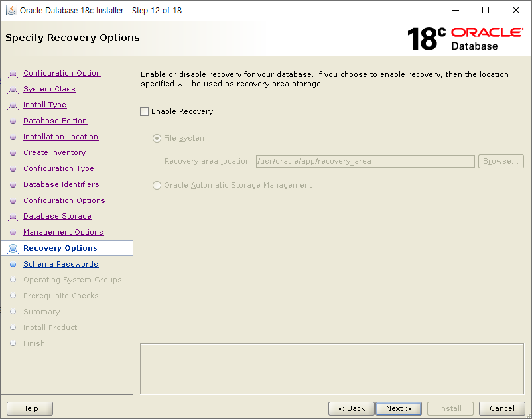532x419 pixels.
Task: Enable the Enable Recovery checkbox
Action: tap(144, 111)
